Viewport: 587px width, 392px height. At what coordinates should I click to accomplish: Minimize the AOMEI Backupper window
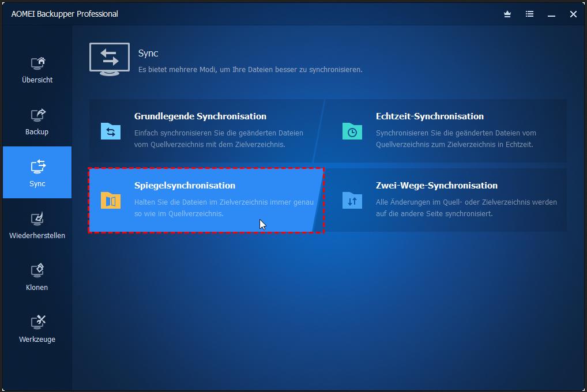(551, 14)
